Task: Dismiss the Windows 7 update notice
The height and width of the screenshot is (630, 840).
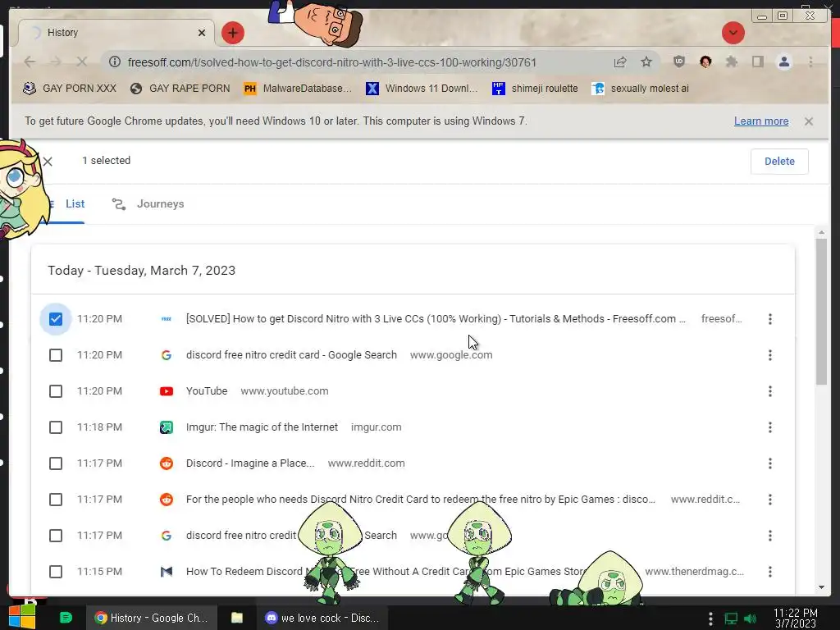Action: coord(808,121)
